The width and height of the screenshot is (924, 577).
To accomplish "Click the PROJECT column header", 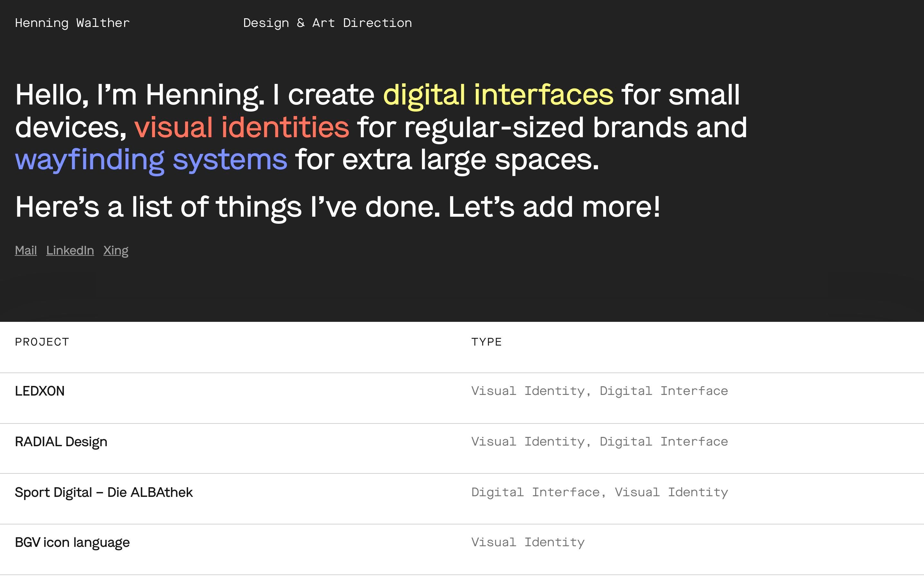I will click(x=42, y=342).
